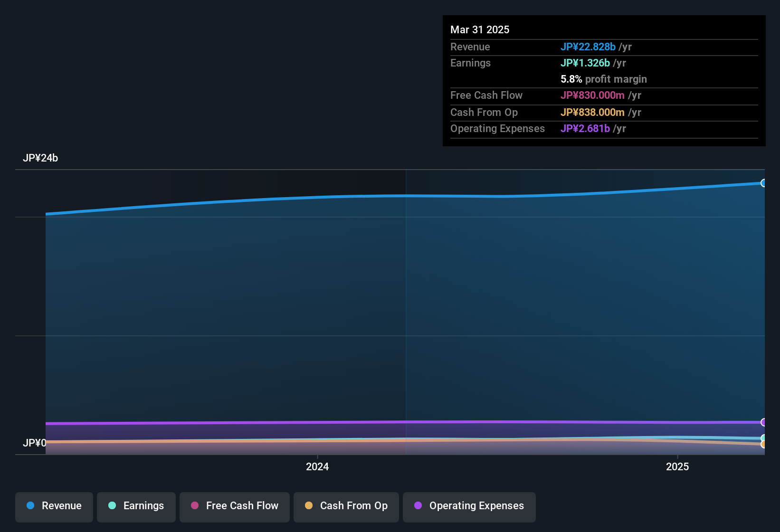
Task: Click the JP¥0 y-axis label
Action: click(35, 443)
